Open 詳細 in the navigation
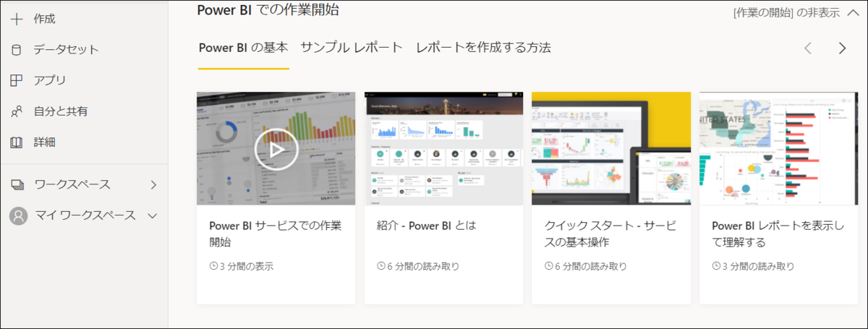 [x=45, y=142]
